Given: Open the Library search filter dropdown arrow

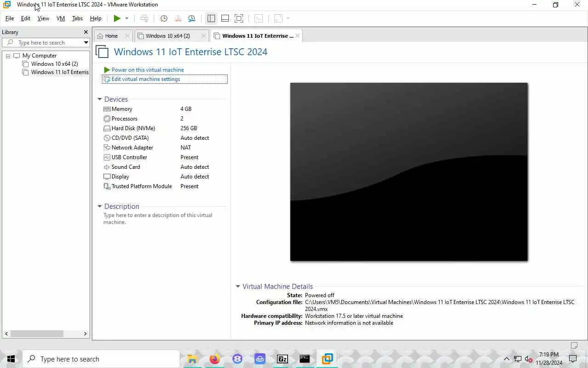Looking at the screenshot, I should pos(86,43).
